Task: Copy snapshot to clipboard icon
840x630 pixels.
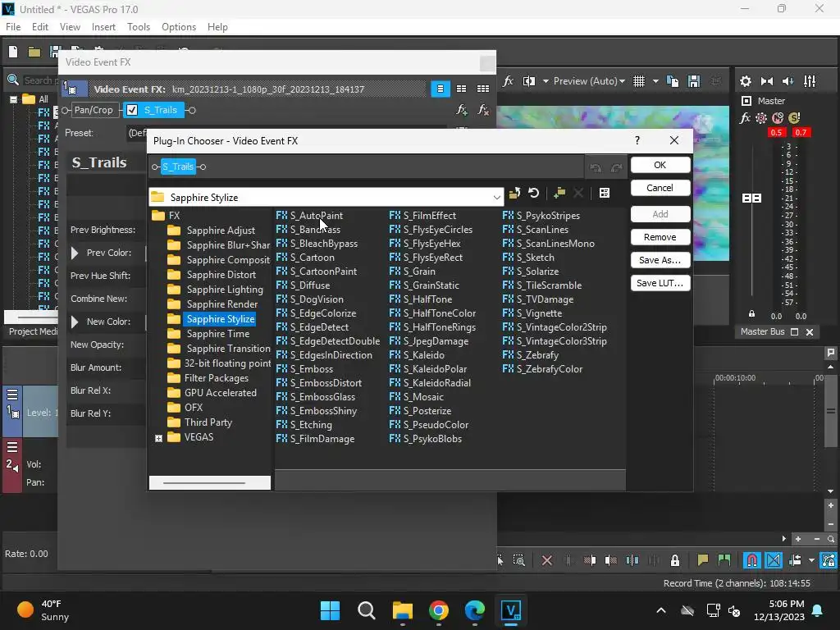Action: [673, 81]
